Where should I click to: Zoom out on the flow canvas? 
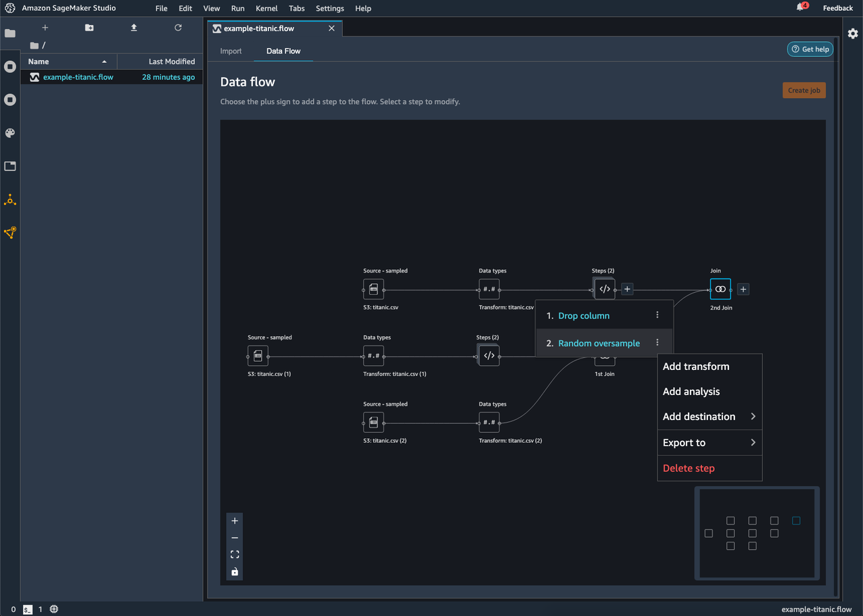235,538
